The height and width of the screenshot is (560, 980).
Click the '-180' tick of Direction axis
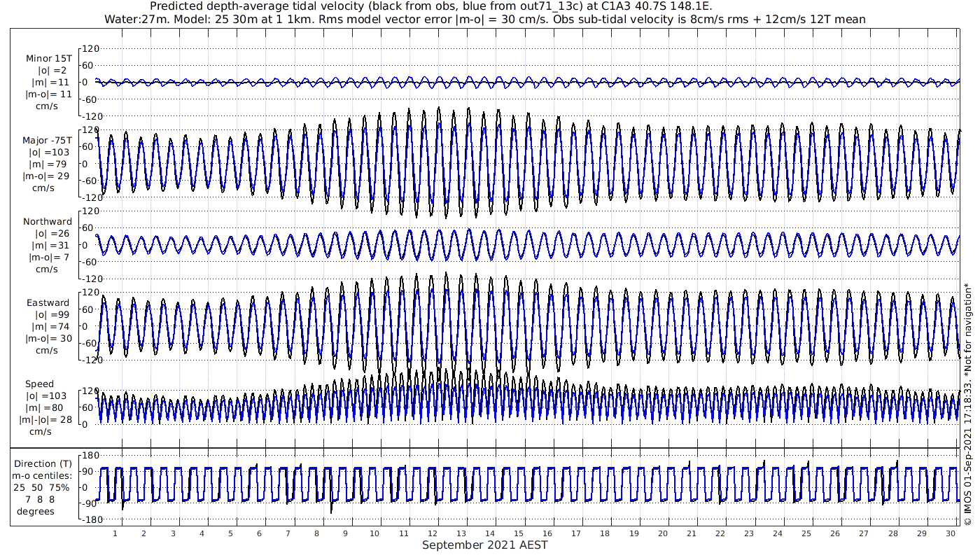tap(90, 520)
